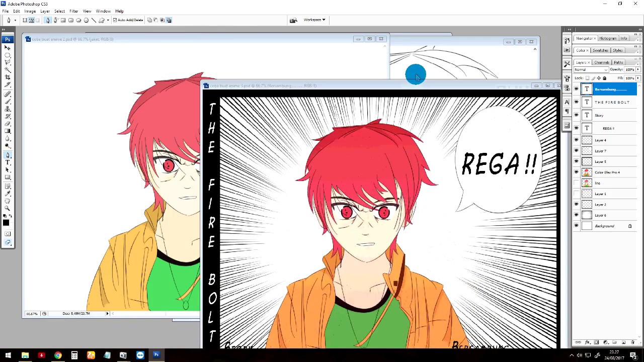644x362 pixels.
Task: Switch to the Paths tab
Action: tap(618, 62)
